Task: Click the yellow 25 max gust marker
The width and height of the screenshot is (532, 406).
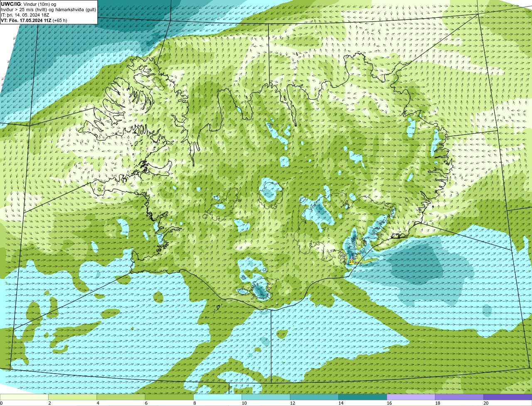Action: click(352, 262)
